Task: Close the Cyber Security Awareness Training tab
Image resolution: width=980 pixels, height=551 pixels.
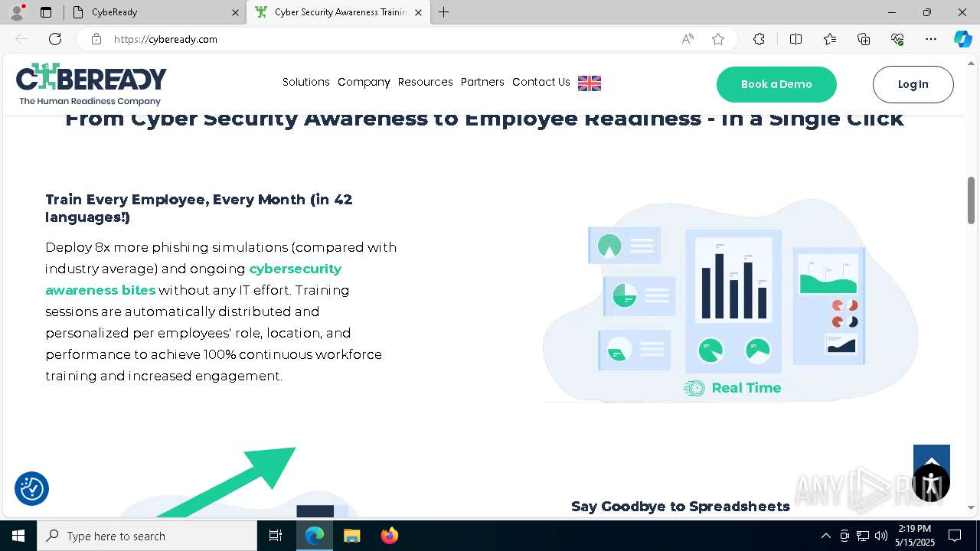Action: [x=419, y=12]
